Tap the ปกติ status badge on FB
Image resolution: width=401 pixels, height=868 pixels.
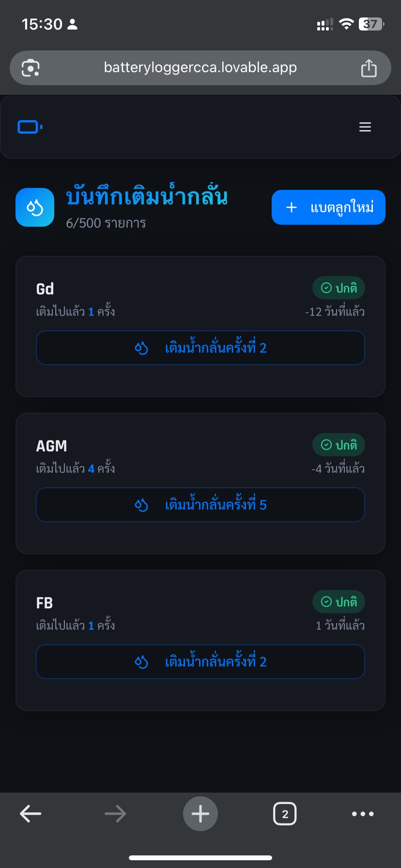click(339, 602)
